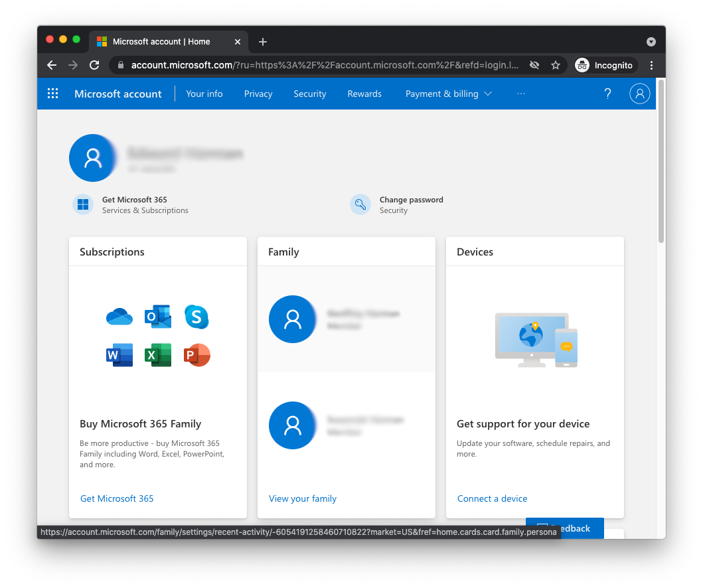
Task: Click the Skype icon
Action: (x=196, y=317)
